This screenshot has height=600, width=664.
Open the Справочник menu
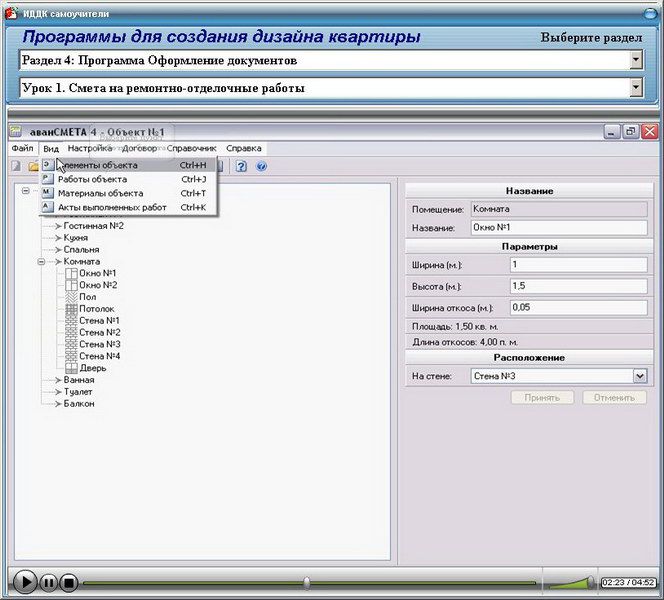(191, 148)
